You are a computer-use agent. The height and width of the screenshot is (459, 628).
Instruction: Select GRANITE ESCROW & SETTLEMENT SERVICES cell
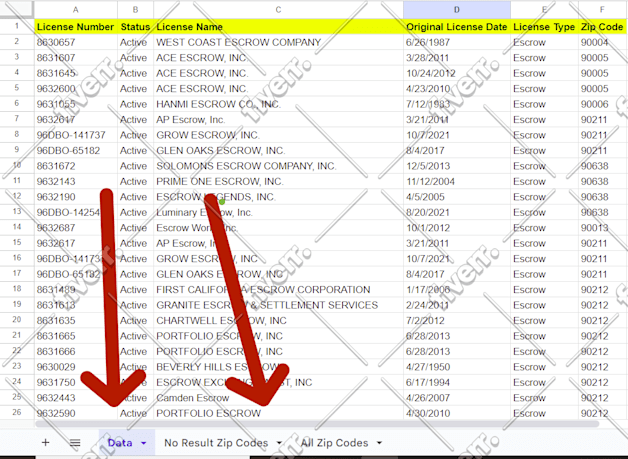278,305
